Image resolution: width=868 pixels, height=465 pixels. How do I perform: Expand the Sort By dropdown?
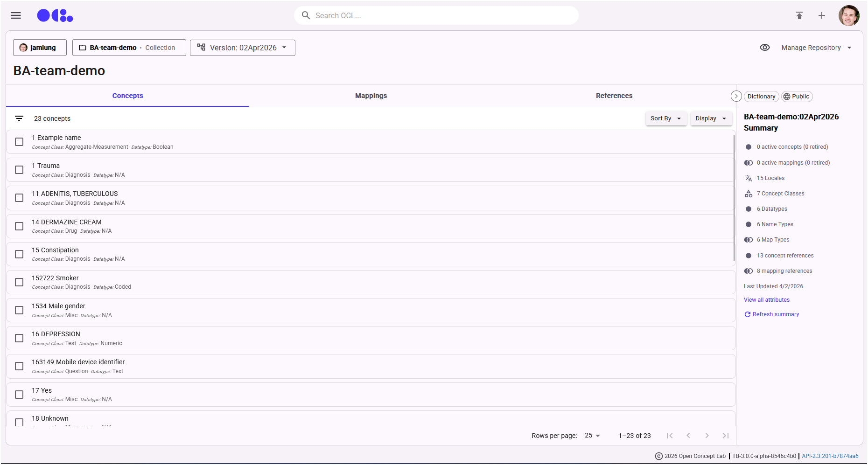(665, 118)
